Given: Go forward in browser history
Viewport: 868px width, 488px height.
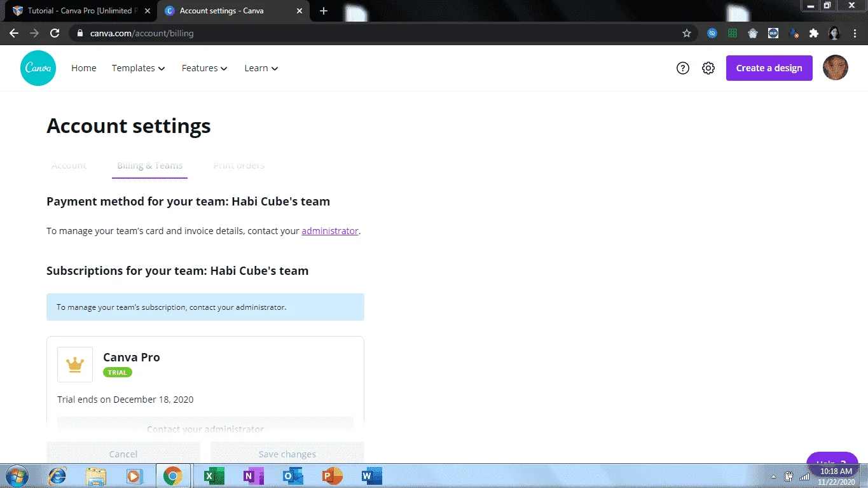Looking at the screenshot, I should [x=34, y=33].
